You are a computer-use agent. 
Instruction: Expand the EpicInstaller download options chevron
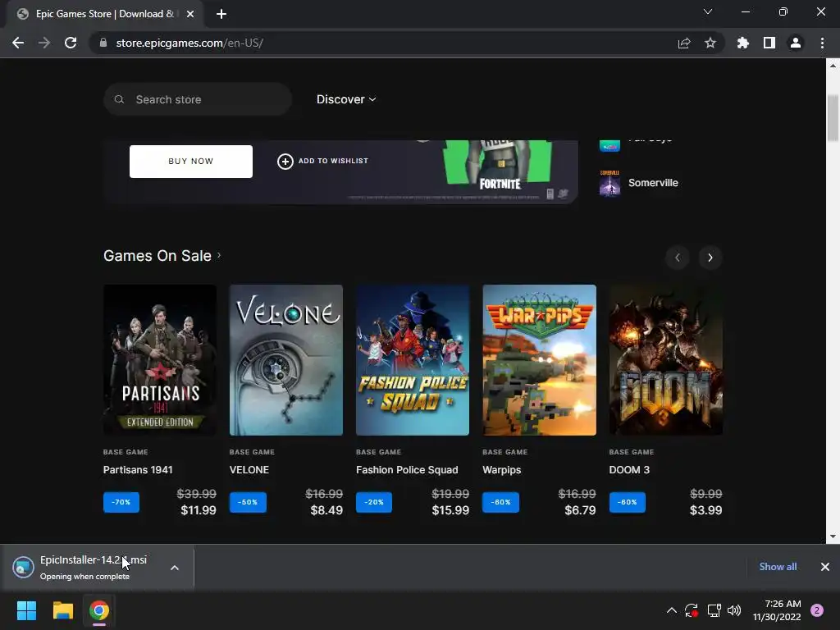click(175, 568)
